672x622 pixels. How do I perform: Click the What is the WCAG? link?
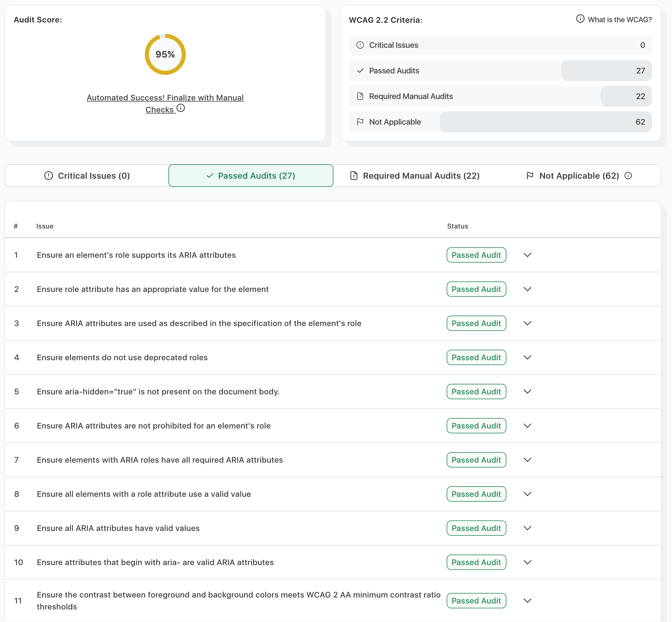619,20
